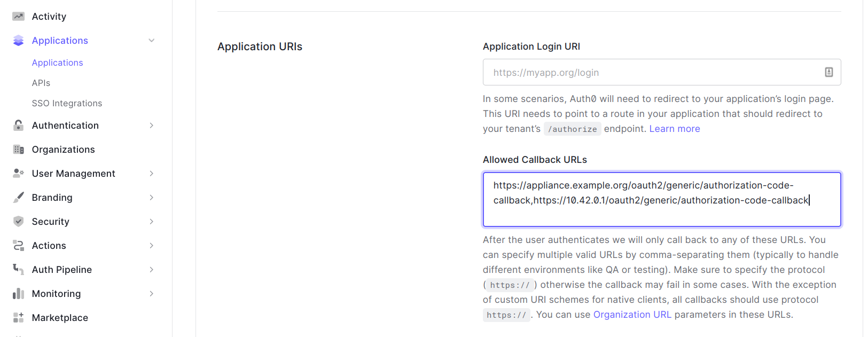Follow the Organization URL link
Screen dimensions: 868x337
pyautogui.click(x=632, y=315)
